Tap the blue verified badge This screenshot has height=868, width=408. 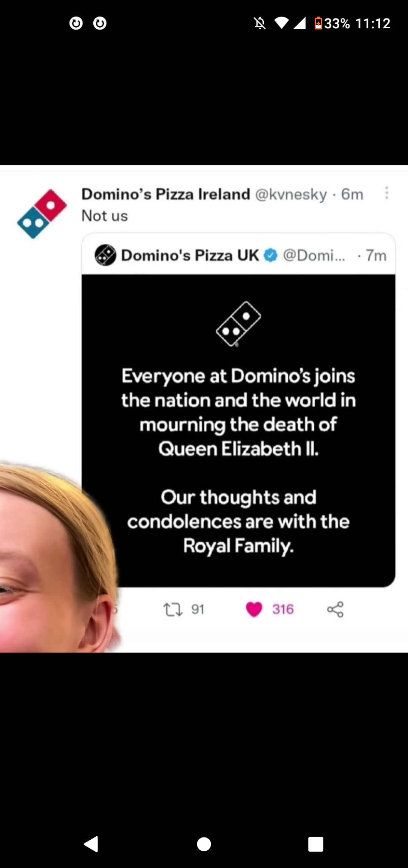270,255
